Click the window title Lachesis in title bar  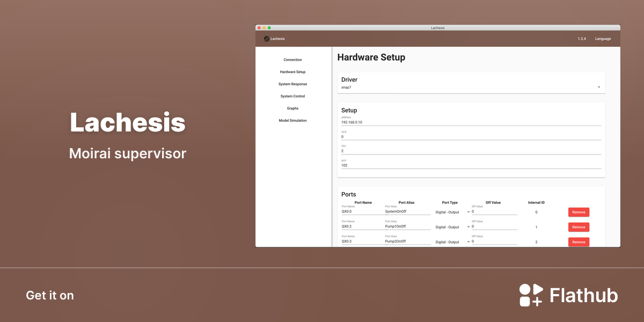tap(437, 27)
